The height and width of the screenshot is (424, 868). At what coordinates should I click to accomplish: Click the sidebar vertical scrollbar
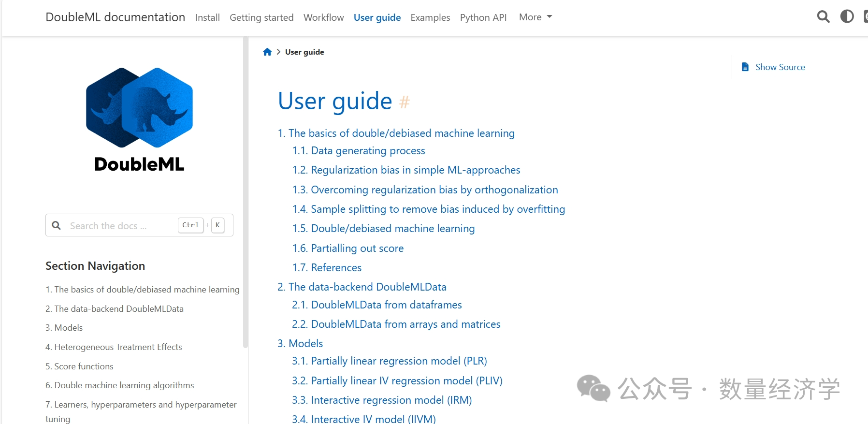tap(246, 193)
